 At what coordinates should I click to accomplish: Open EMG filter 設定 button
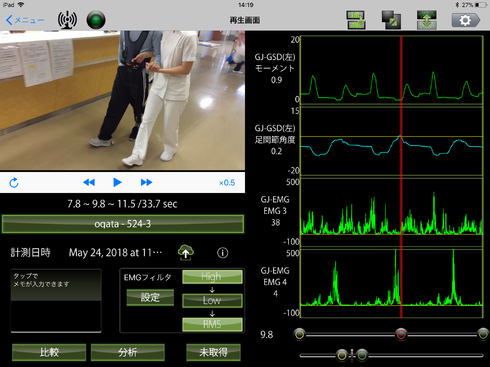point(150,297)
